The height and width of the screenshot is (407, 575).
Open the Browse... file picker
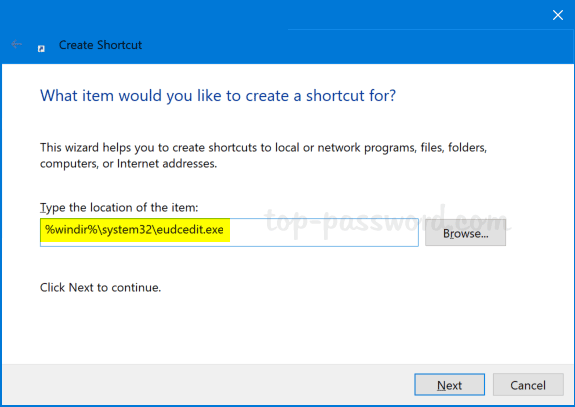point(465,233)
